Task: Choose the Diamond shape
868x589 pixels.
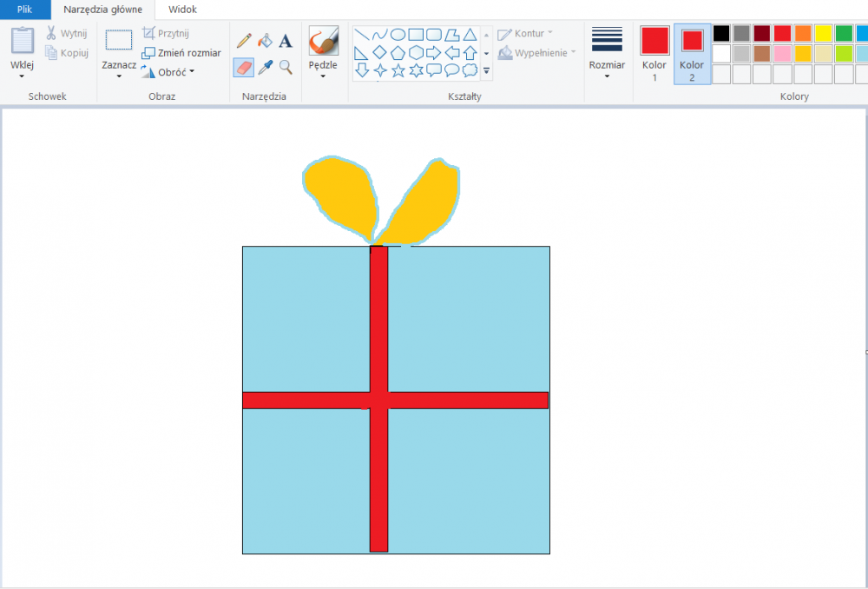Action: tap(380, 53)
